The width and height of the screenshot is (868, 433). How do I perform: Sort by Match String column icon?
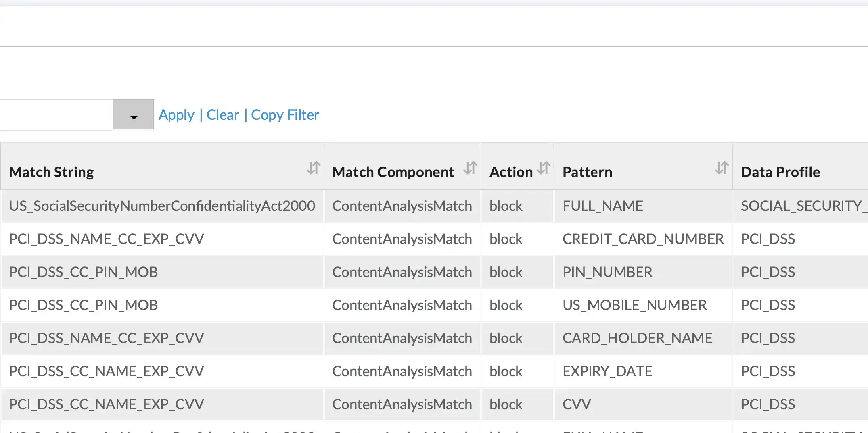313,168
